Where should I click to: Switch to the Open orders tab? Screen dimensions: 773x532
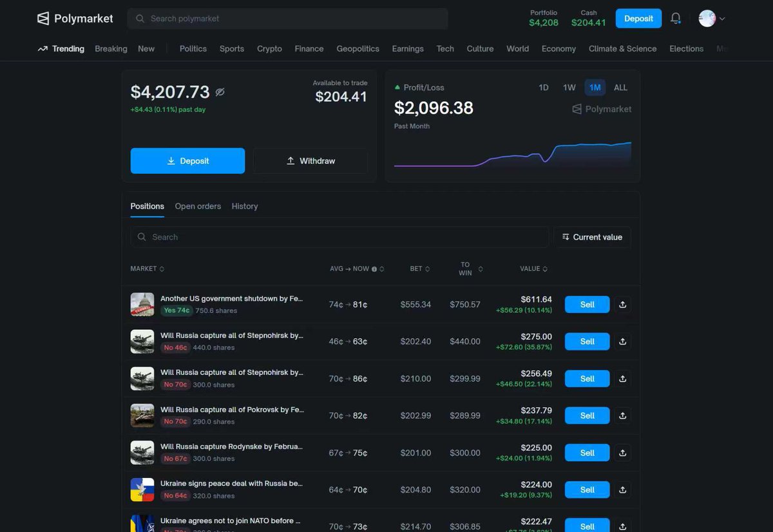click(198, 206)
